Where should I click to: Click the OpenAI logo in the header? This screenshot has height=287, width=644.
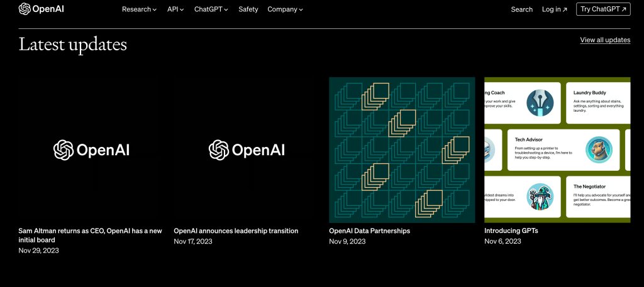point(41,9)
